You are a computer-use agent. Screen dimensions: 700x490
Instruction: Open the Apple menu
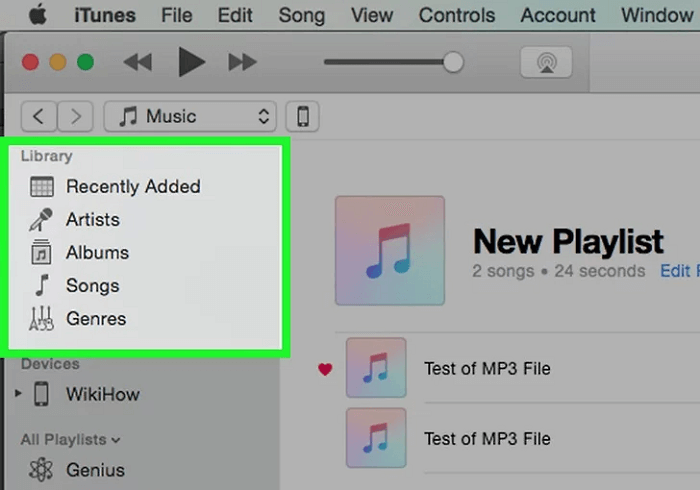click(x=38, y=15)
